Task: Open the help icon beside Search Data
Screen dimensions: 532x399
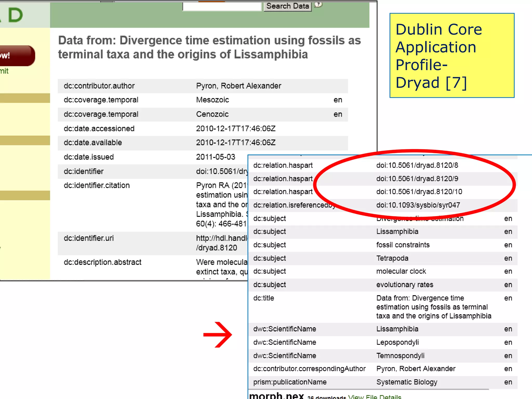Action: tap(318, 4)
